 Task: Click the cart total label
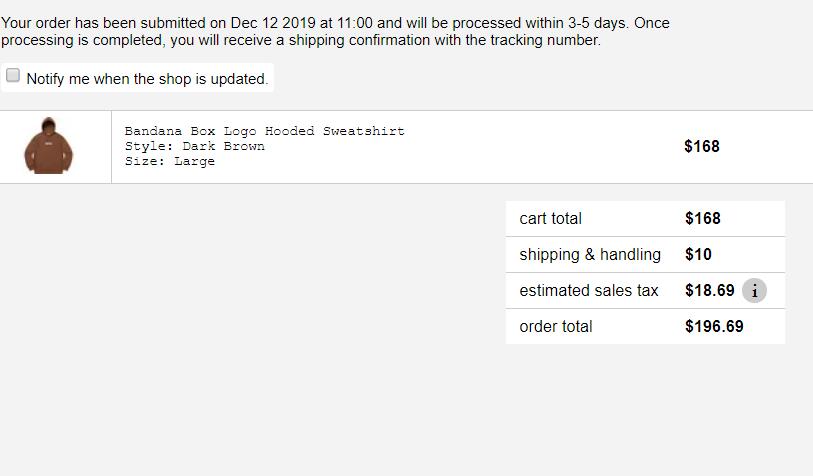pos(550,218)
